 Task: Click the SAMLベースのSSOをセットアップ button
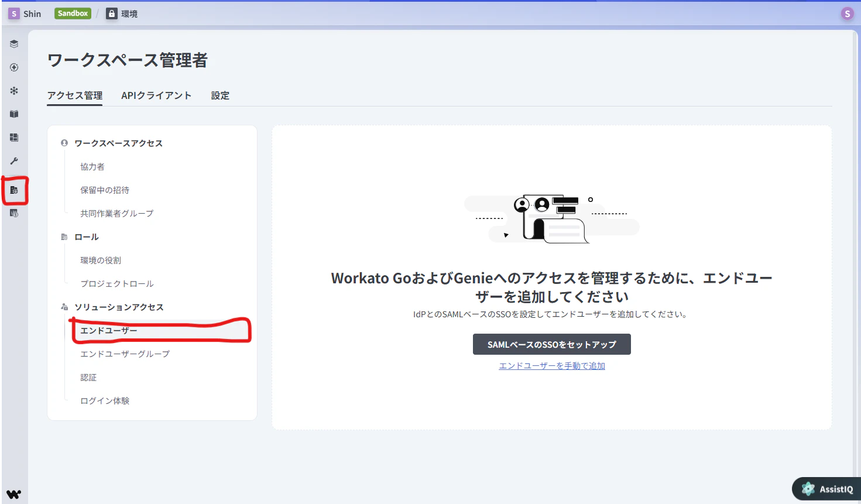(x=552, y=344)
